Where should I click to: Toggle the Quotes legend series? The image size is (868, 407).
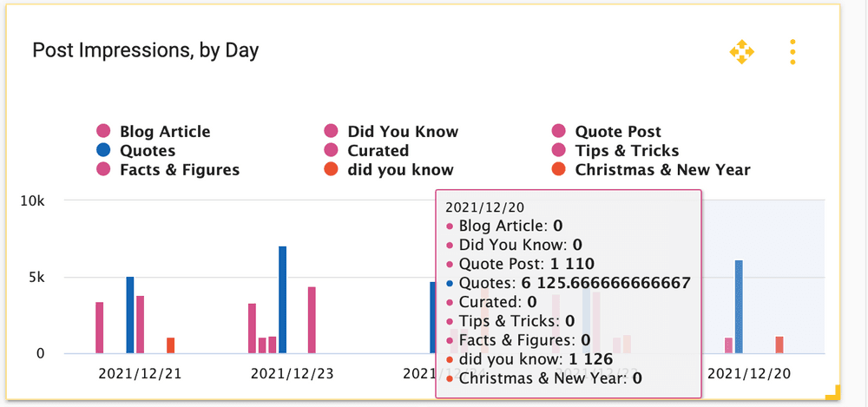click(x=148, y=151)
